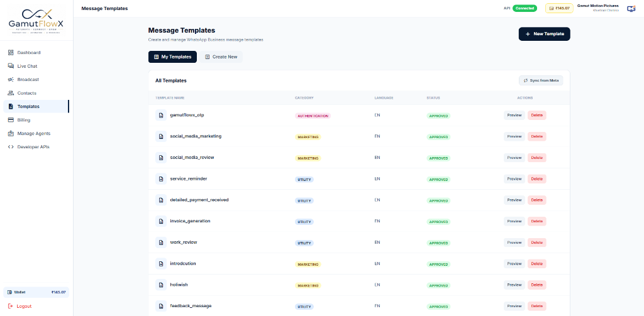
Task: Preview the detailed_payment_received template
Action: 514,200
